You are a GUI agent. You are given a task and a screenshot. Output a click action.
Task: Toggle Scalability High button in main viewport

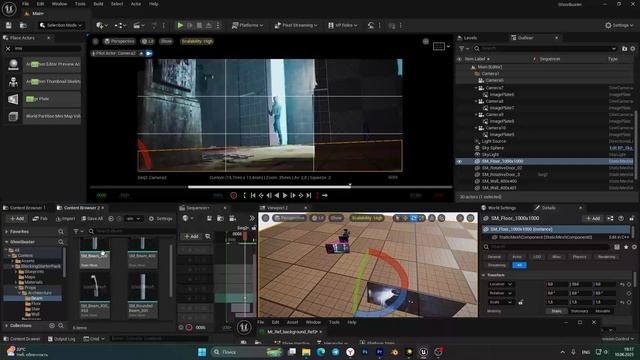(197, 42)
